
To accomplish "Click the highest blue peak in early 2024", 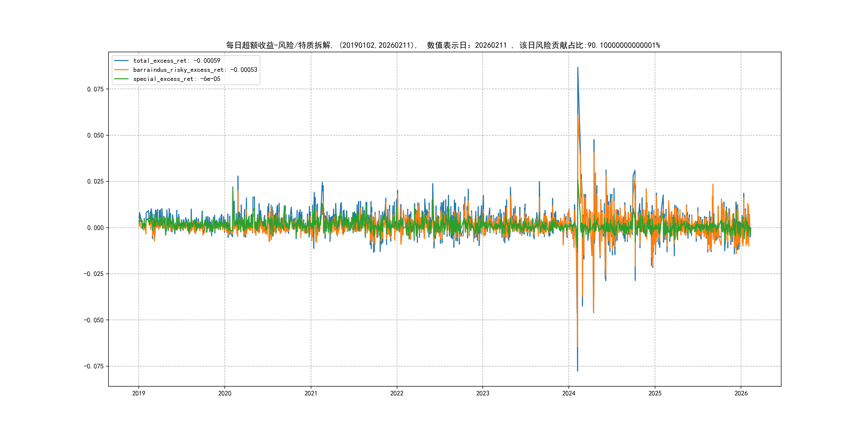I will 578,68.
